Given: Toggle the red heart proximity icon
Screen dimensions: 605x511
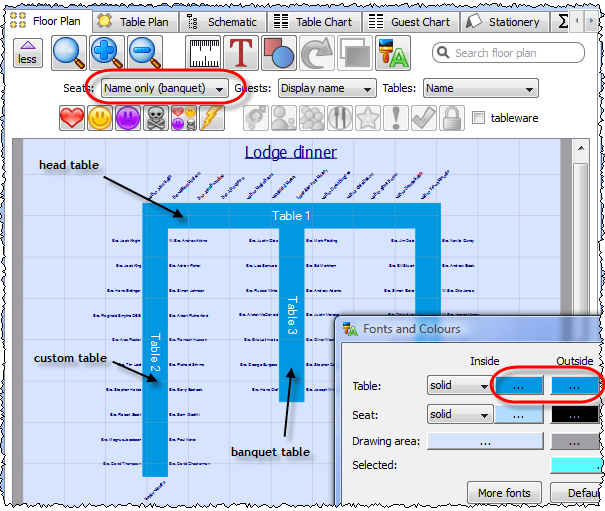Looking at the screenshot, I should (72, 118).
